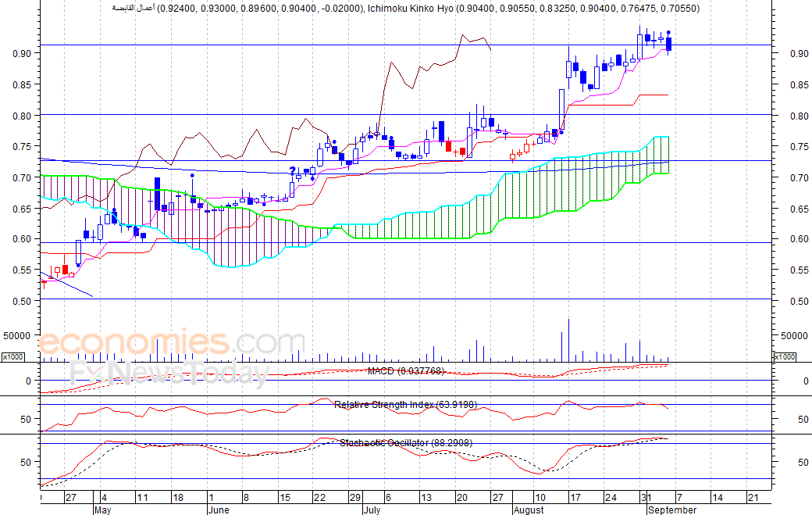Click the 0.50 value on left price axis
This screenshot has width=812, height=515.
tap(23, 301)
